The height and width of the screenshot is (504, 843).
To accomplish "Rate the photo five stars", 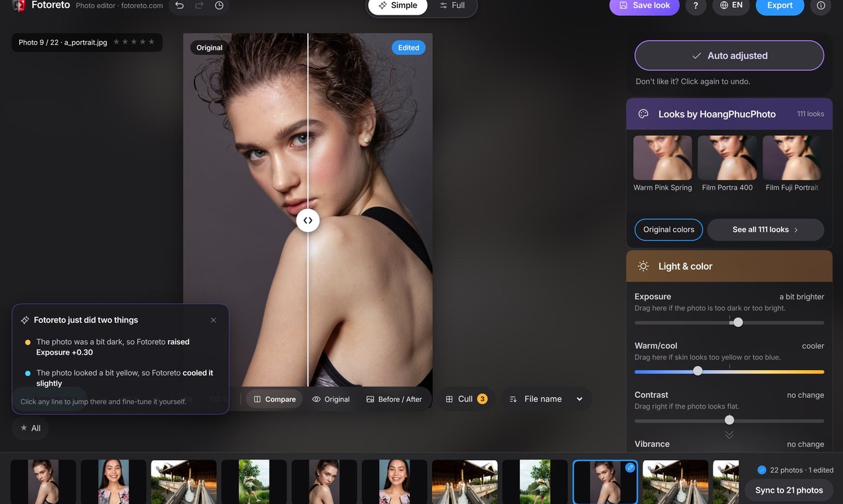I will click(151, 42).
